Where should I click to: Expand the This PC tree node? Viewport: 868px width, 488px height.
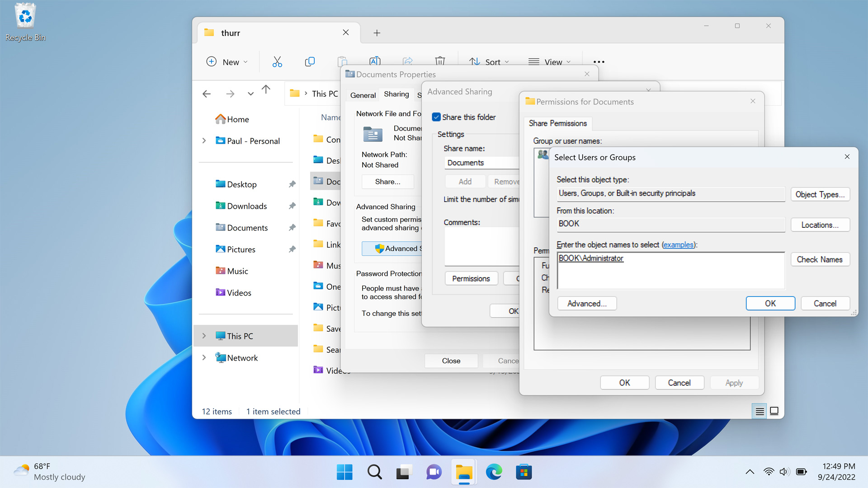pos(204,336)
